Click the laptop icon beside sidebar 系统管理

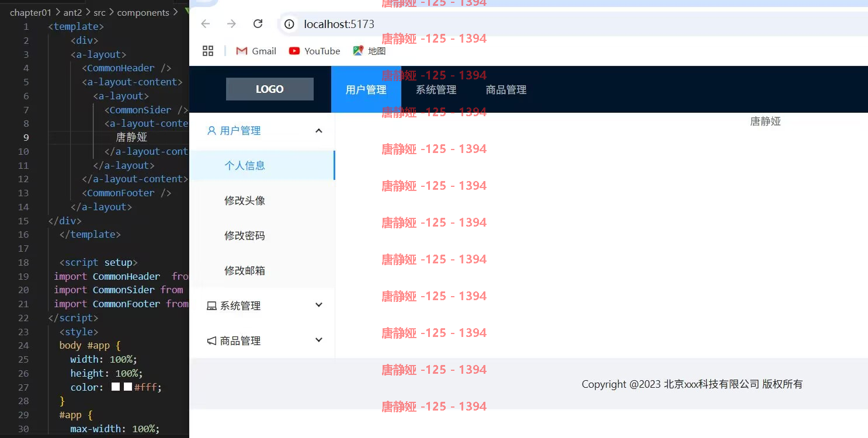click(x=212, y=306)
